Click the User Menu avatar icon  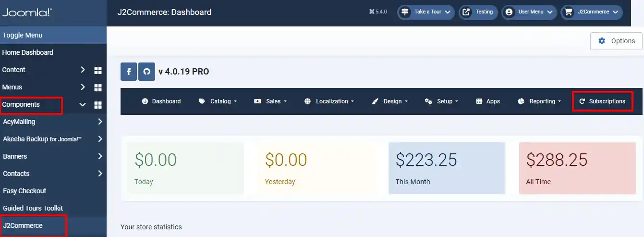click(509, 12)
